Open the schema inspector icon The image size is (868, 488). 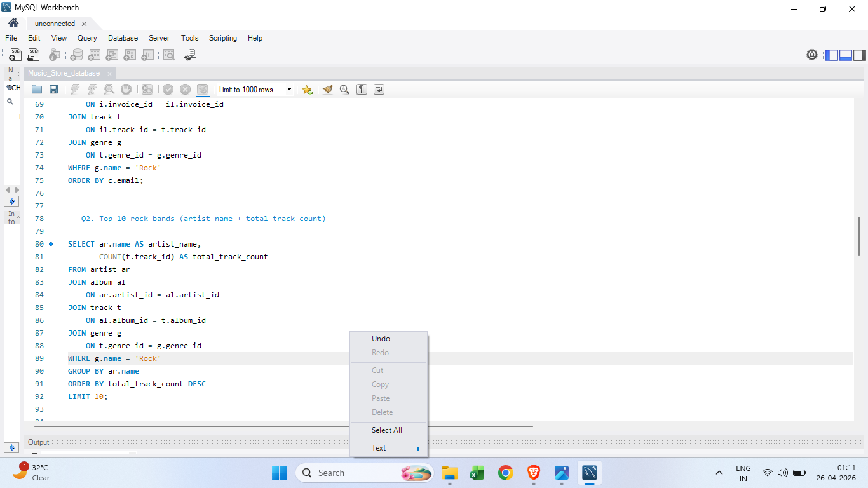pyautogui.click(x=55, y=55)
